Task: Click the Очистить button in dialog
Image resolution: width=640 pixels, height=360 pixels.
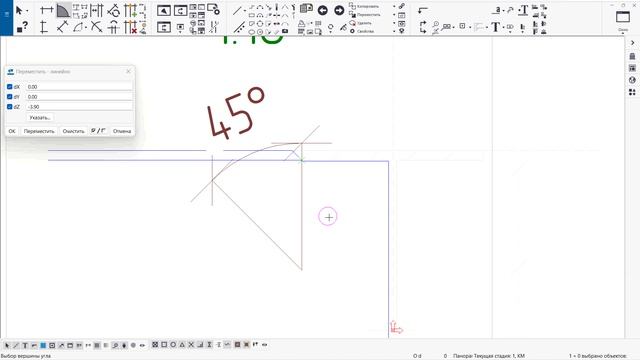Action: [x=73, y=131]
